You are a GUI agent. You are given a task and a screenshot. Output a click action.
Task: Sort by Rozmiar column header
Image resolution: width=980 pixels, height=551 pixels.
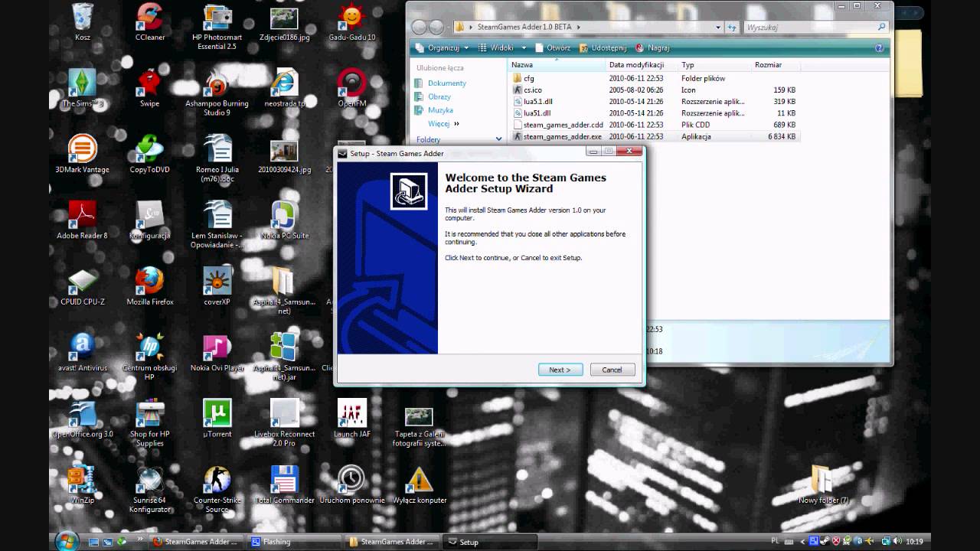[776, 65]
